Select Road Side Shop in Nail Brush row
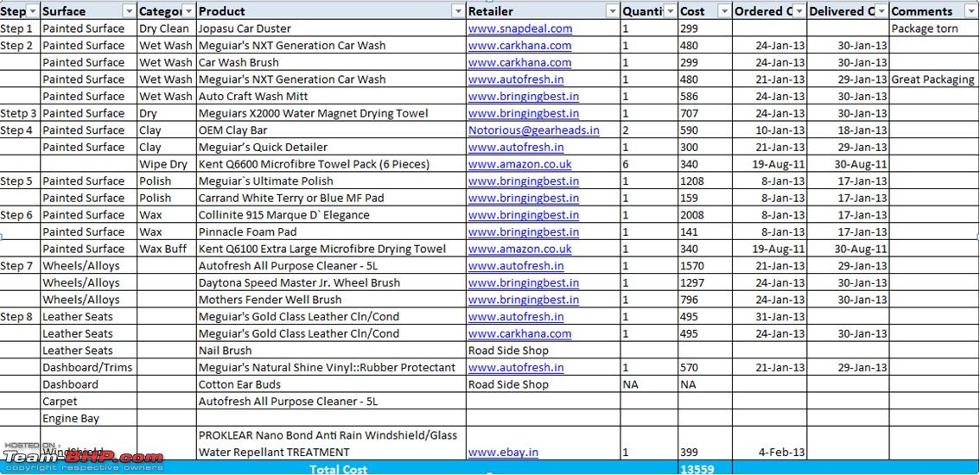The height and width of the screenshot is (475, 980). pyautogui.click(x=543, y=350)
